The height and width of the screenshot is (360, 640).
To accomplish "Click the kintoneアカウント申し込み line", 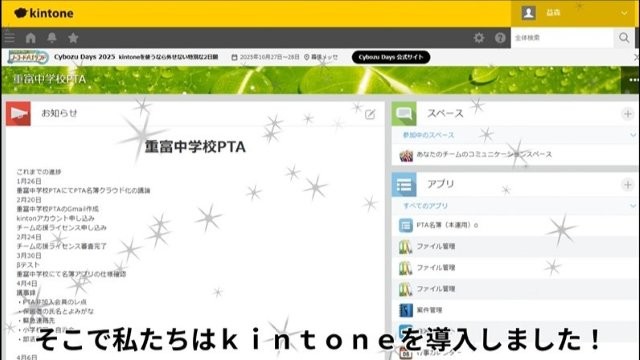I will 56,218.
